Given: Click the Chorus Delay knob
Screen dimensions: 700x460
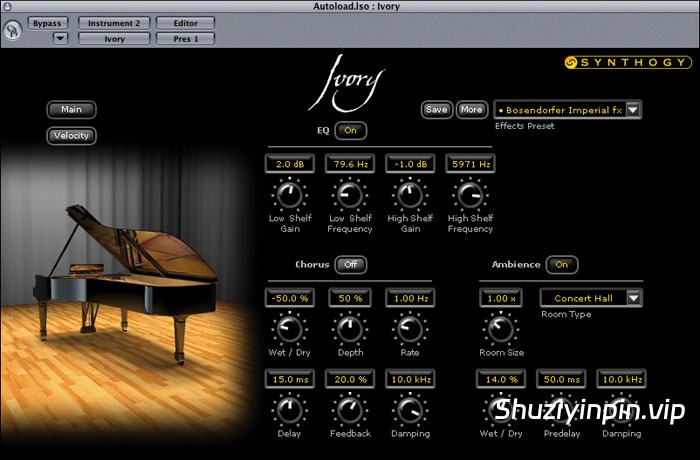Looking at the screenshot, I should [x=290, y=410].
